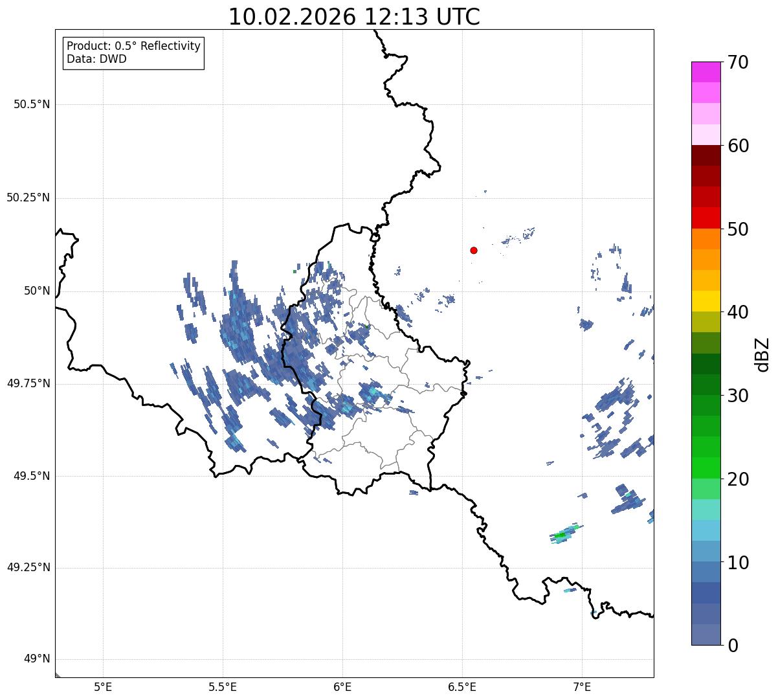Click the 49.25°N latitude label
This screenshot has height=700, width=778.
(28, 568)
